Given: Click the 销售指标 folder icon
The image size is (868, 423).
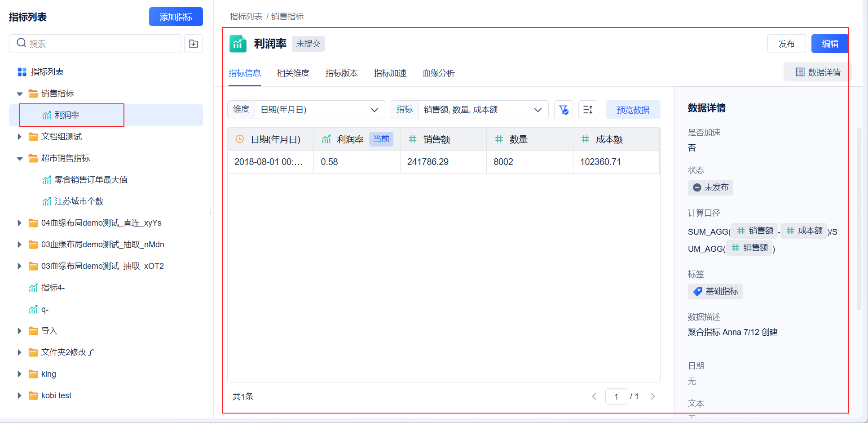Looking at the screenshot, I should [x=33, y=94].
